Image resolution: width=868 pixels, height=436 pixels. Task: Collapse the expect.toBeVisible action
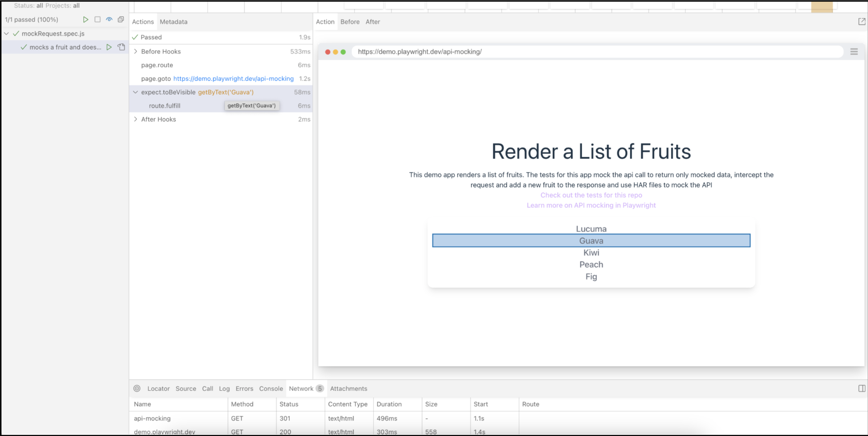(x=135, y=92)
